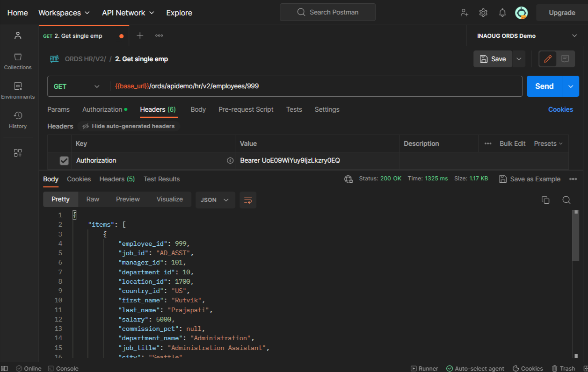
Task: Open the settings gear icon
Action: pos(483,13)
